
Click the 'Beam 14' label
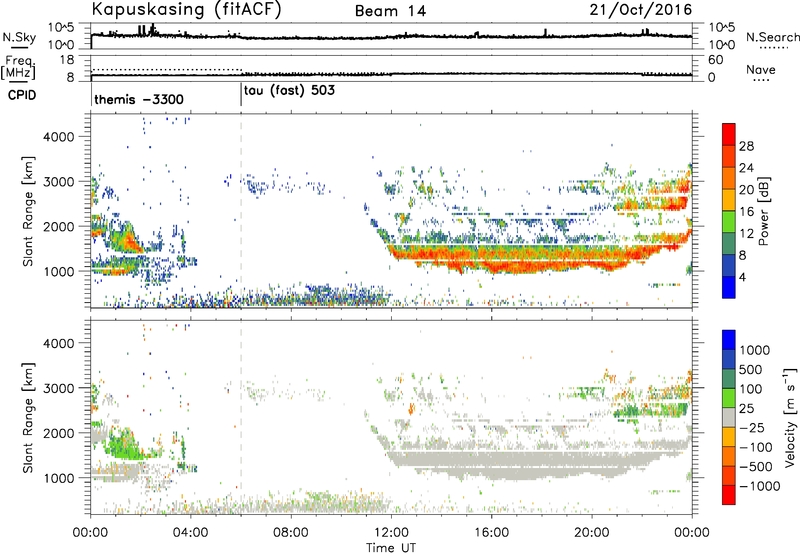coord(390,11)
